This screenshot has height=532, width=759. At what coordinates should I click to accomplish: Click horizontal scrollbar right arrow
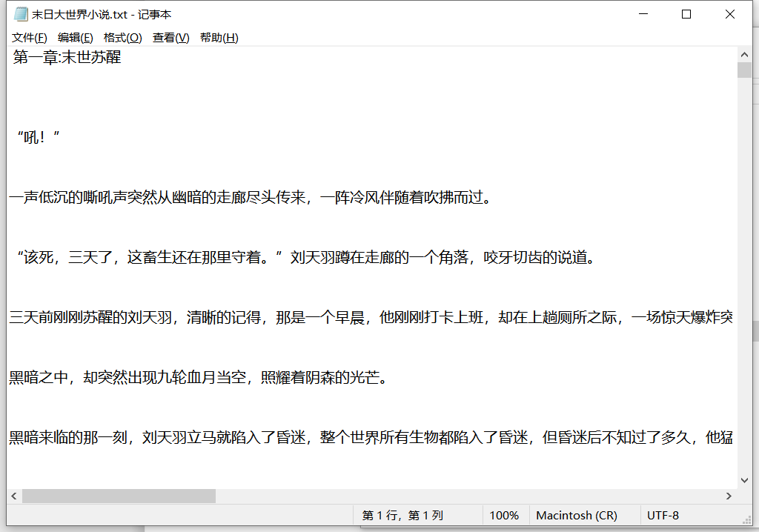click(729, 496)
